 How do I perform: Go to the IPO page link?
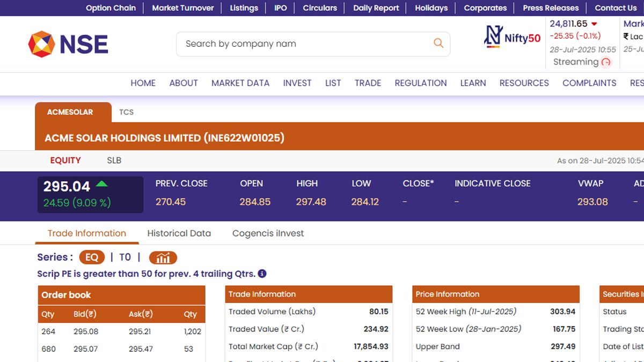click(x=281, y=8)
